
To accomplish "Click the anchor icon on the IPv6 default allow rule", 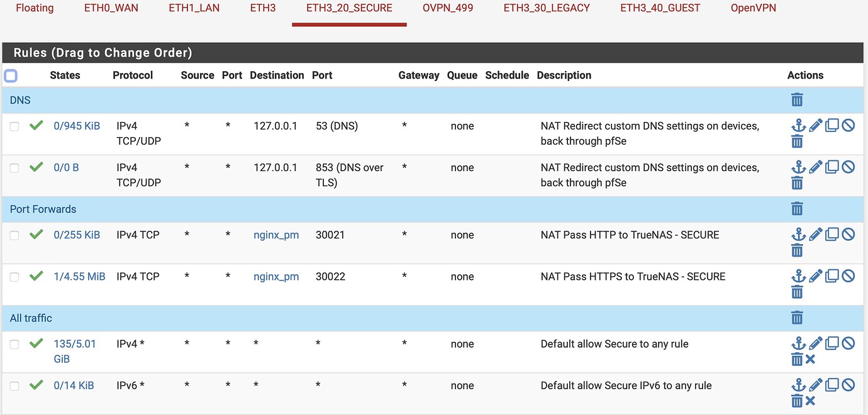I will coord(798,384).
